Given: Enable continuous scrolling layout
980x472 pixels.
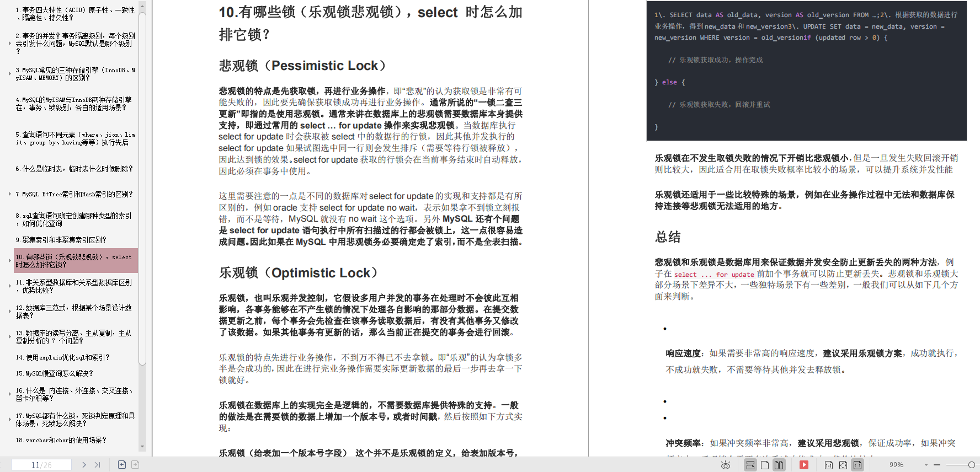Looking at the screenshot, I should click(750, 465).
